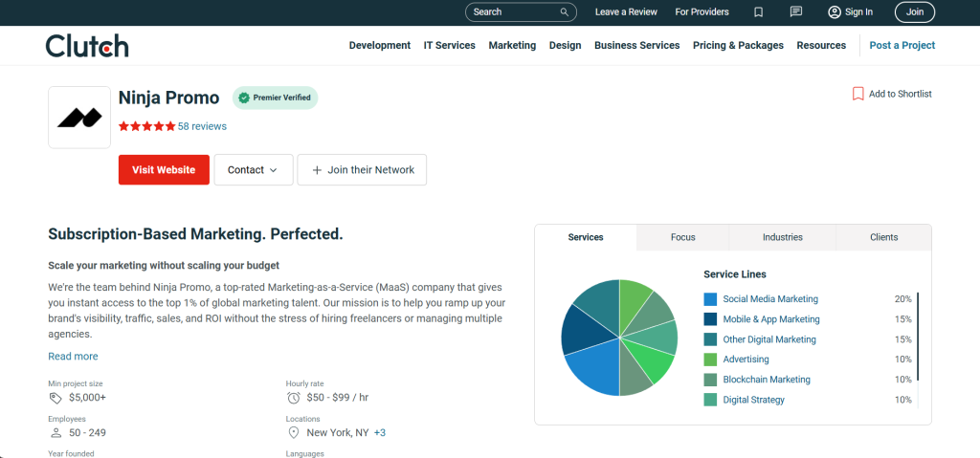Open Blockchain Marketing service line

[767, 380]
